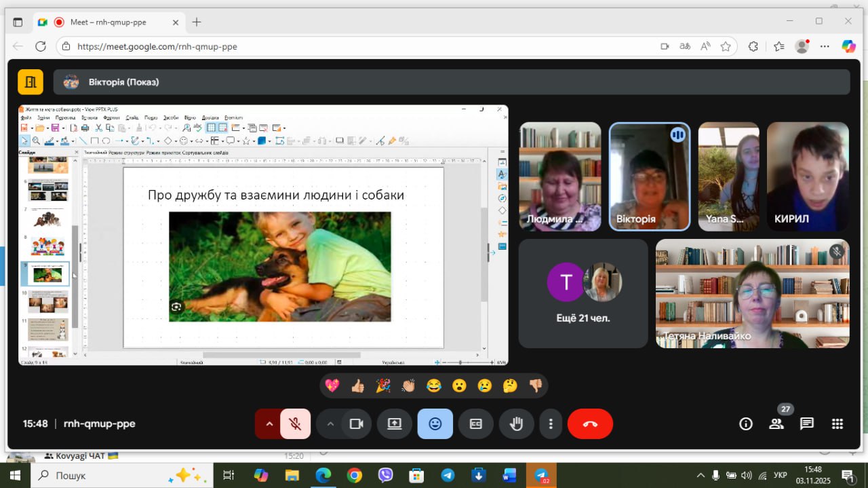Open a new browser tab
868x488 pixels.
197,22
